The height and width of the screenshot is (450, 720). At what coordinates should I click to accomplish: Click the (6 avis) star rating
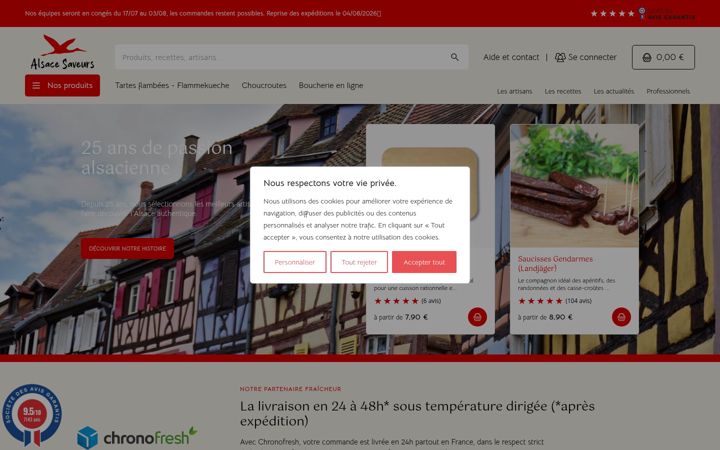click(x=408, y=301)
